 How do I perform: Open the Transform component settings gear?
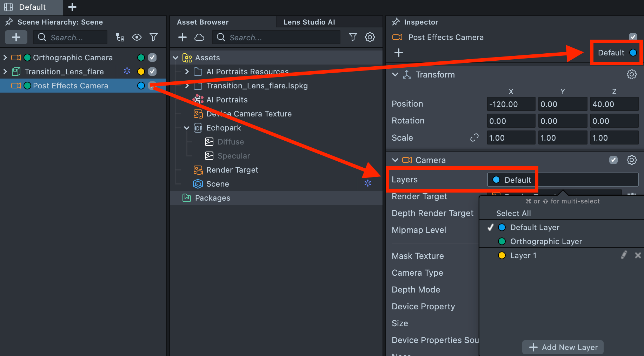(631, 74)
